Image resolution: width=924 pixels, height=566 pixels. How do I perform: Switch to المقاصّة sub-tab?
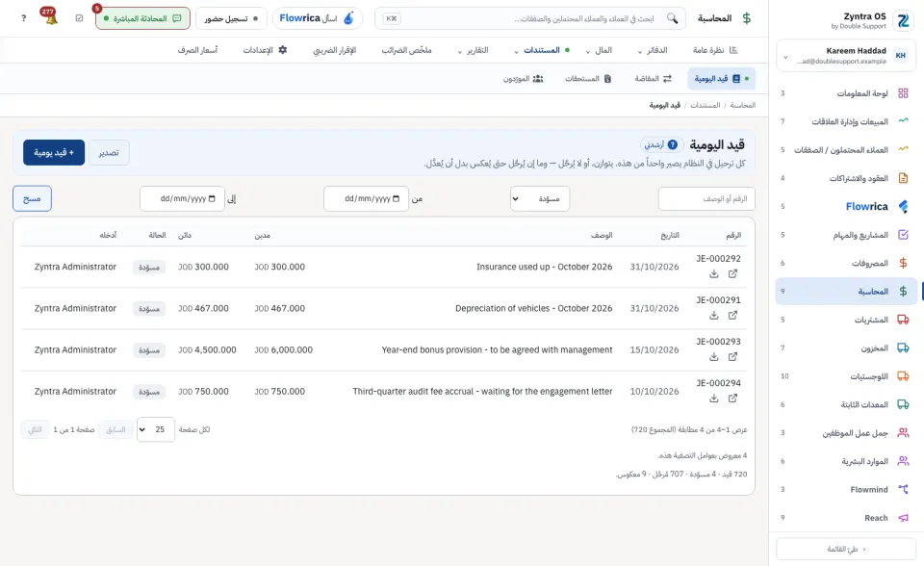coord(653,78)
